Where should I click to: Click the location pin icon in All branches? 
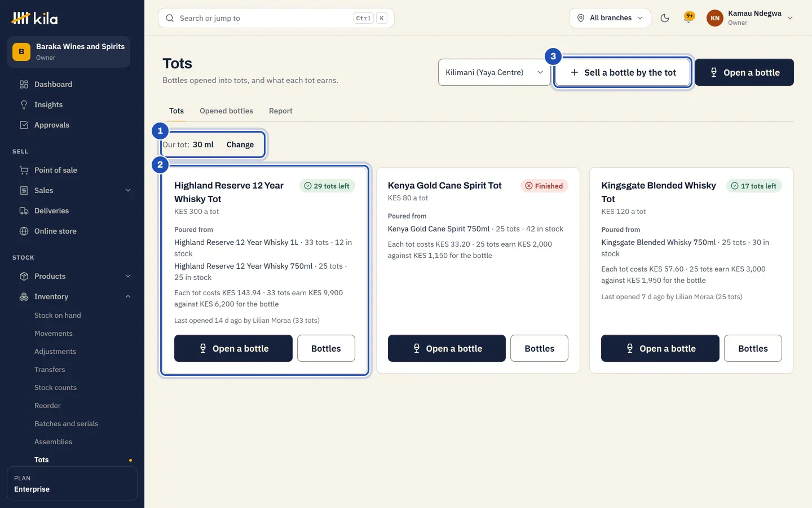tap(581, 18)
